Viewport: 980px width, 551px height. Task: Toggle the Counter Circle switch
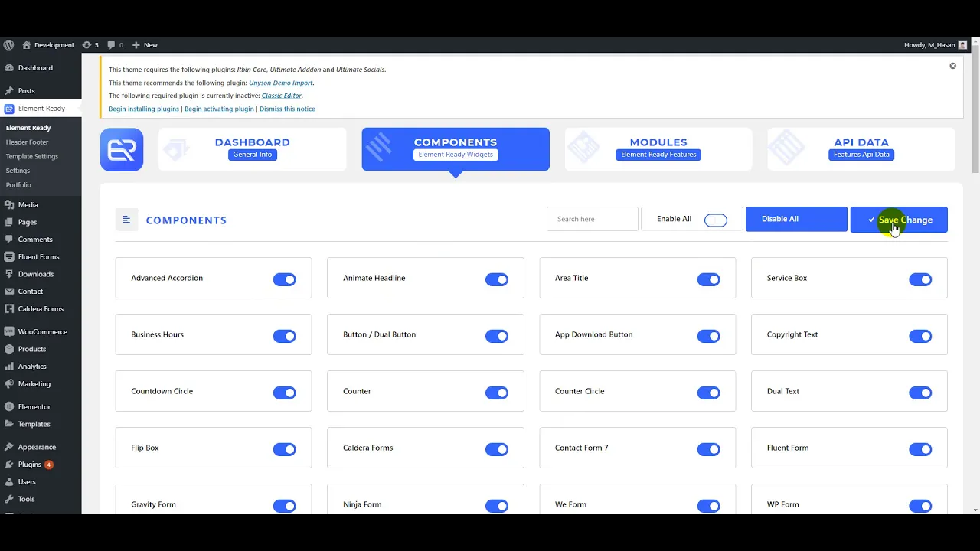(x=709, y=393)
